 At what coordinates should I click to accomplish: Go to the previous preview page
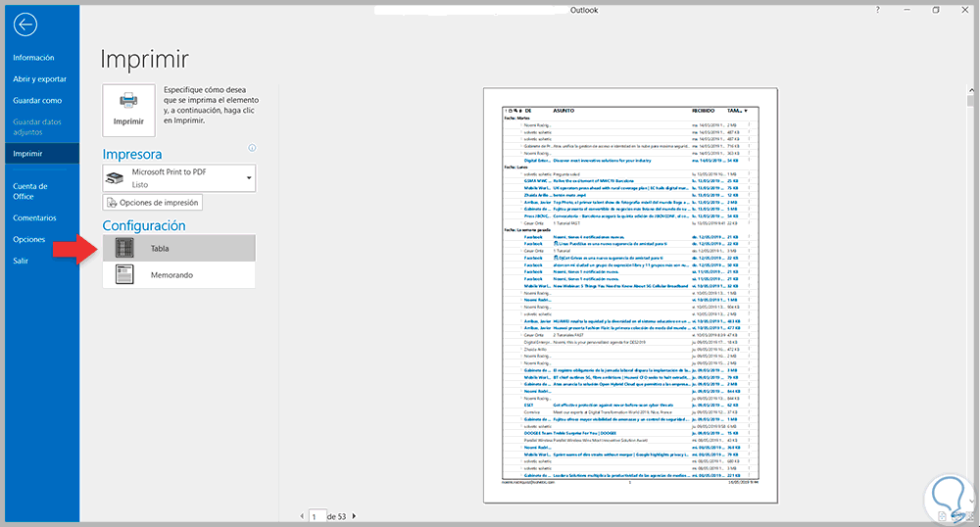pyautogui.click(x=302, y=516)
